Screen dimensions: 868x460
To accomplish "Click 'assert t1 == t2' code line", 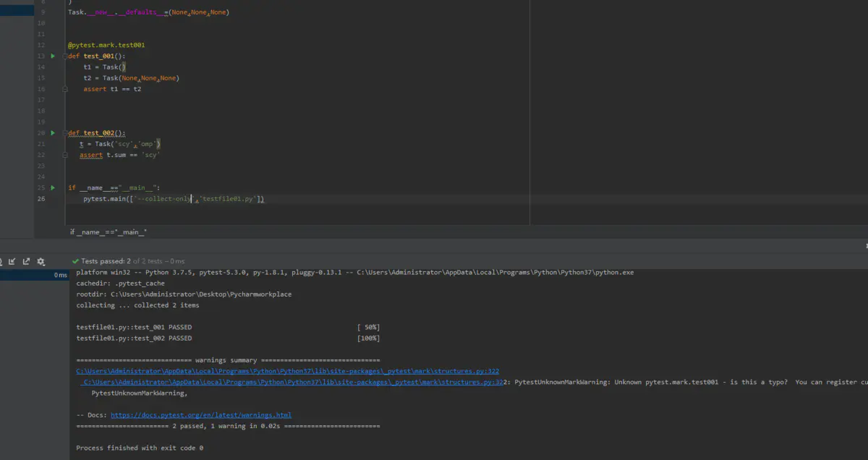I will point(112,89).
